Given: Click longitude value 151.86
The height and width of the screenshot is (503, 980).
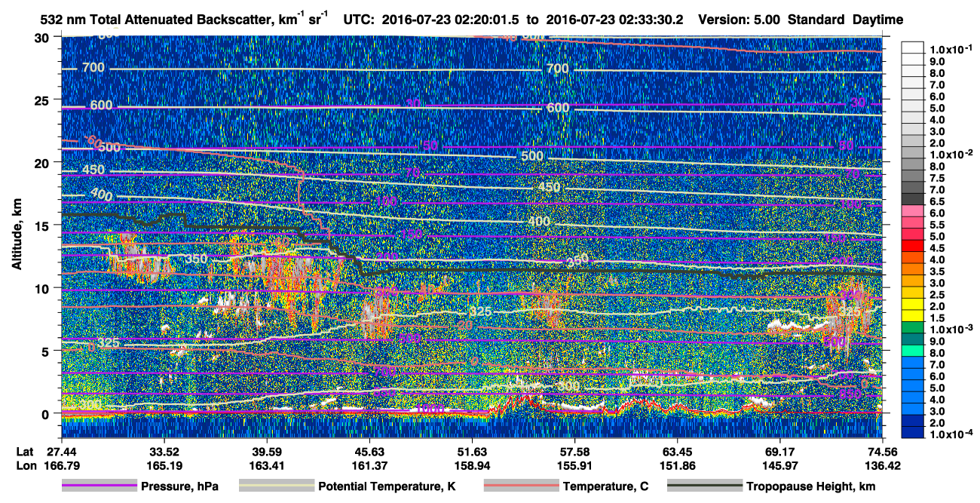Looking at the screenshot, I should point(677,465).
